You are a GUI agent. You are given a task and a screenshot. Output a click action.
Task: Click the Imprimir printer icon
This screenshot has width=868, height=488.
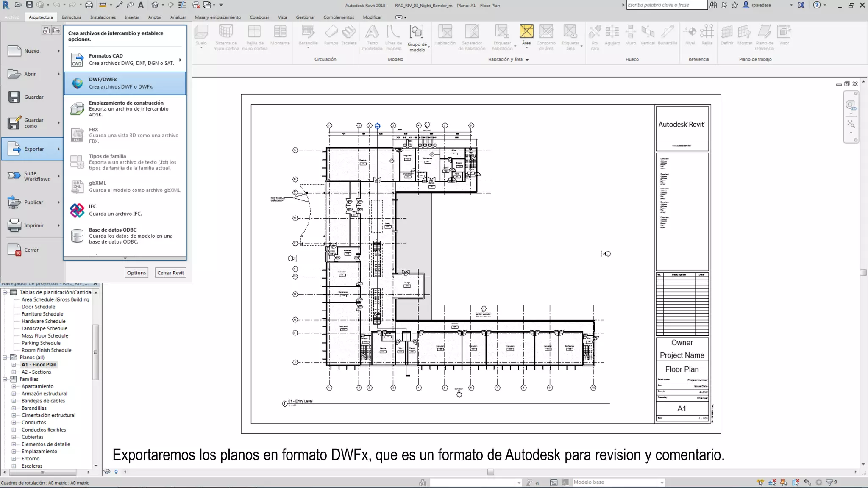(x=14, y=225)
